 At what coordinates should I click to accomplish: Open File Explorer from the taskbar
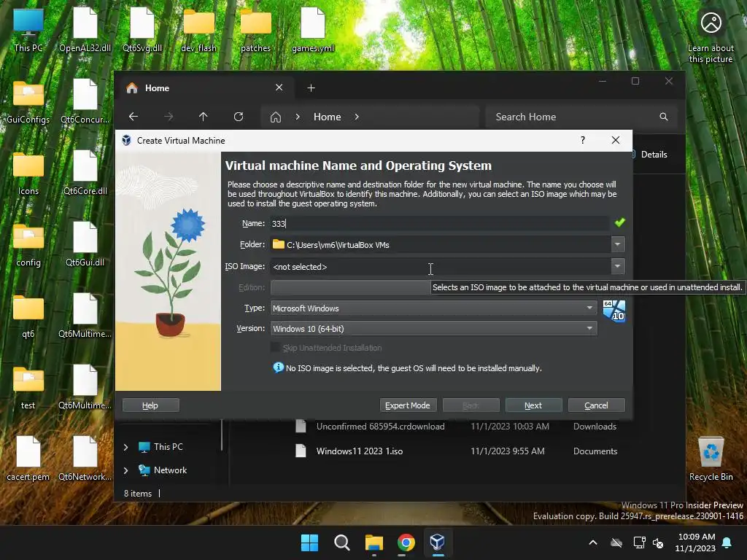pos(374,542)
